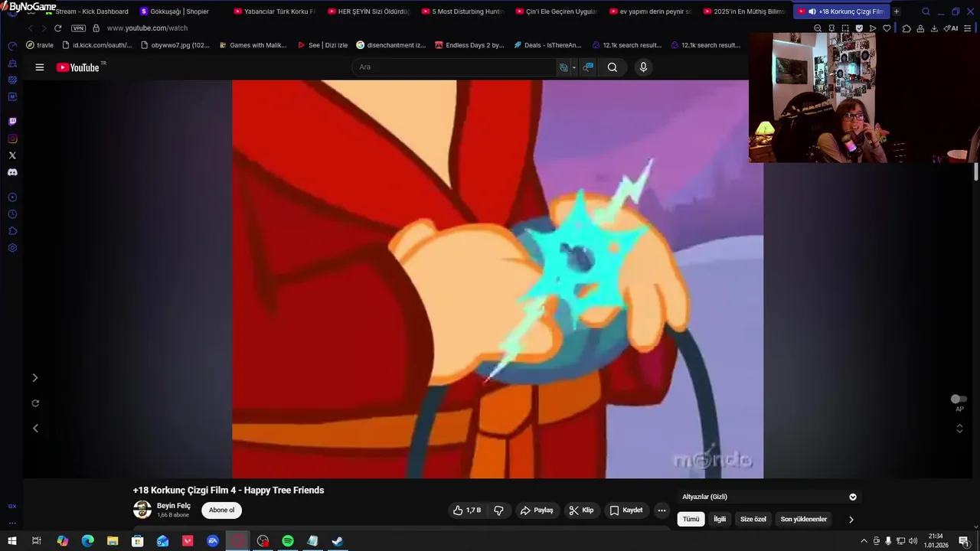Switch to Stream - Kick Dashboard tab
980x551 pixels.
87,11
